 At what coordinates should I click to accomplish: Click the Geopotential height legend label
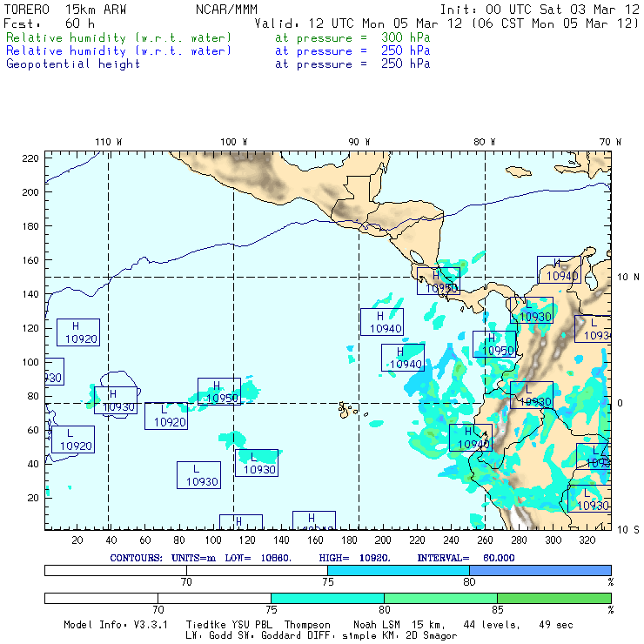(73, 64)
